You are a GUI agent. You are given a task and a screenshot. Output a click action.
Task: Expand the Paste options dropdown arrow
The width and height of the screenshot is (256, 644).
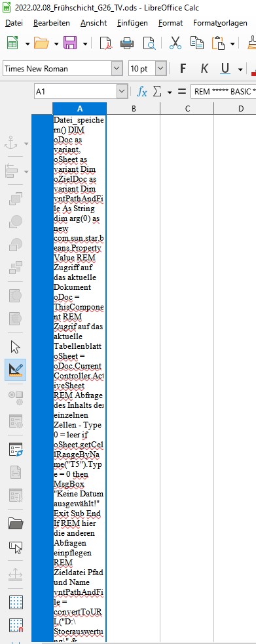tap(232, 43)
